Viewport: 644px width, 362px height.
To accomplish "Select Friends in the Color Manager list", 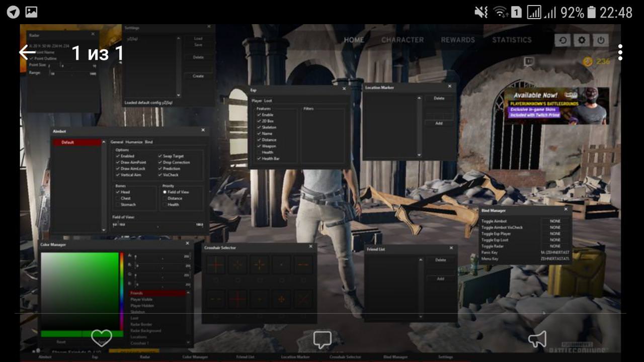I will click(x=157, y=293).
